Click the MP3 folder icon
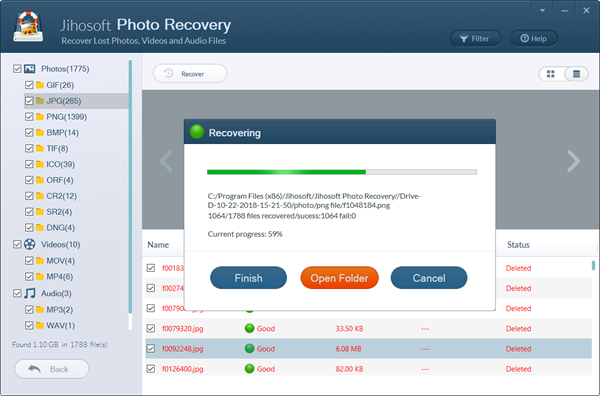Screen dimensions: 600x396 coord(40,310)
